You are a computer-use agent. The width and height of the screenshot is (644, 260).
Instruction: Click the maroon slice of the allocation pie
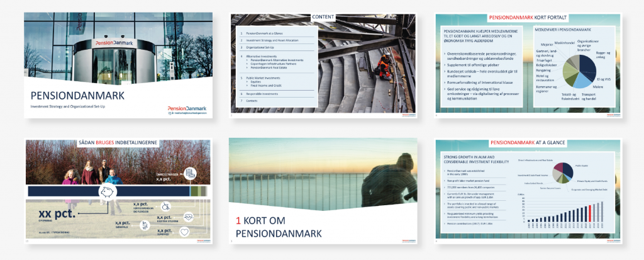pos(558,167)
